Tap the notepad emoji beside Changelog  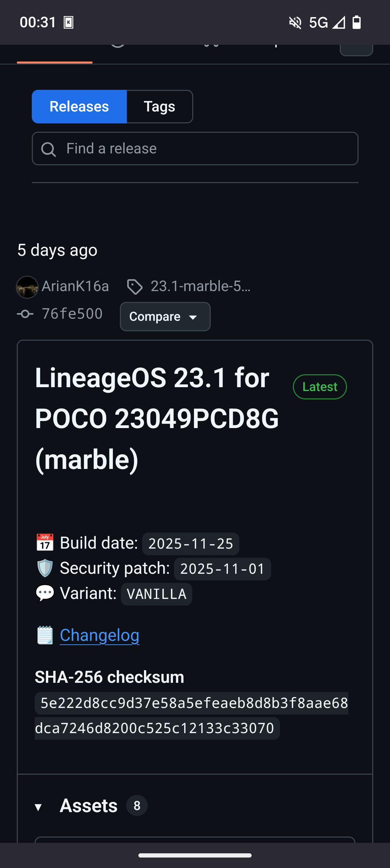click(x=45, y=635)
